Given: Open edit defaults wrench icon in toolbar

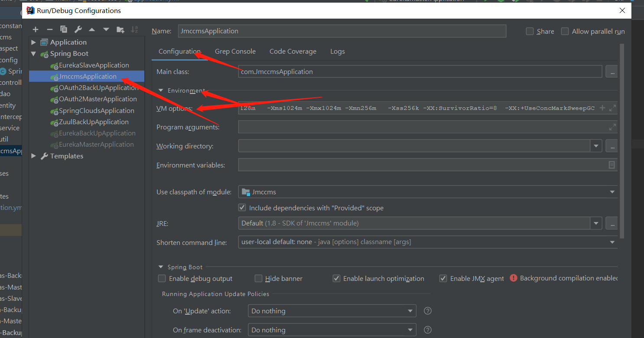Looking at the screenshot, I should pos(78,29).
